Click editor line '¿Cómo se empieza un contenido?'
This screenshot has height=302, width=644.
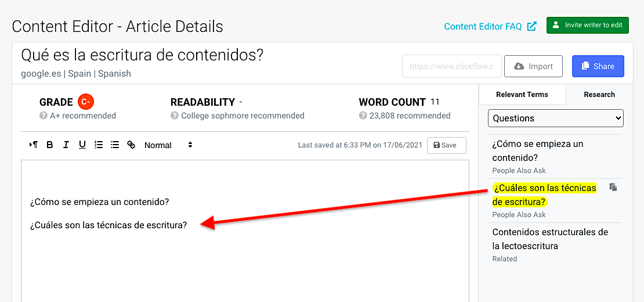tap(100, 202)
